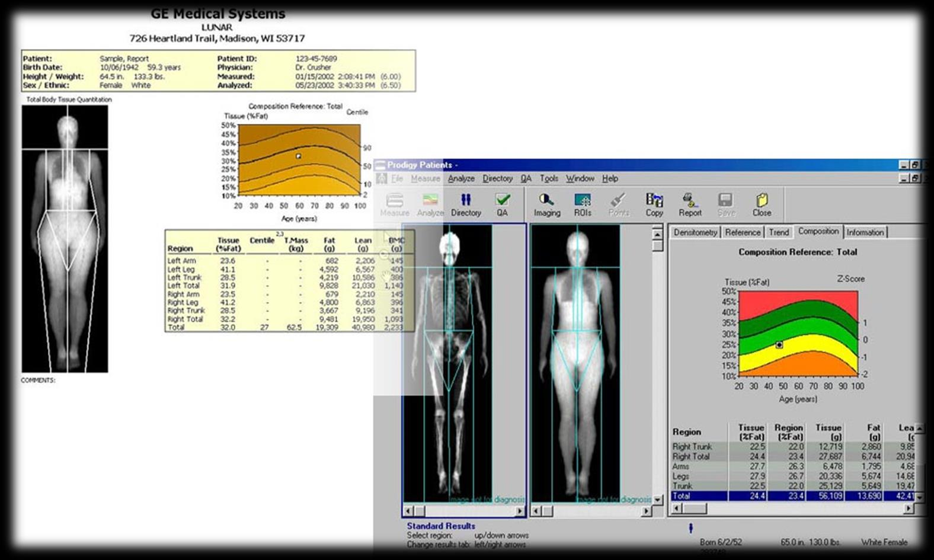This screenshot has width=934, height=560.
Task: Click patient ID 123-45-7689 on report
Action: 316,59
